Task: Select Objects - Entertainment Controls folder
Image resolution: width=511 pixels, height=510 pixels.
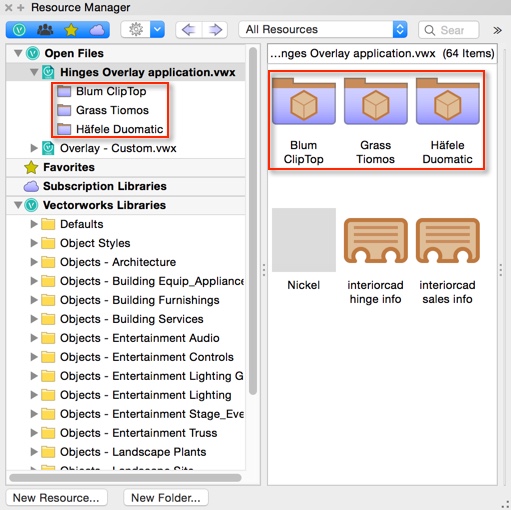Action: pyautogui.click(x=147, y=357)
